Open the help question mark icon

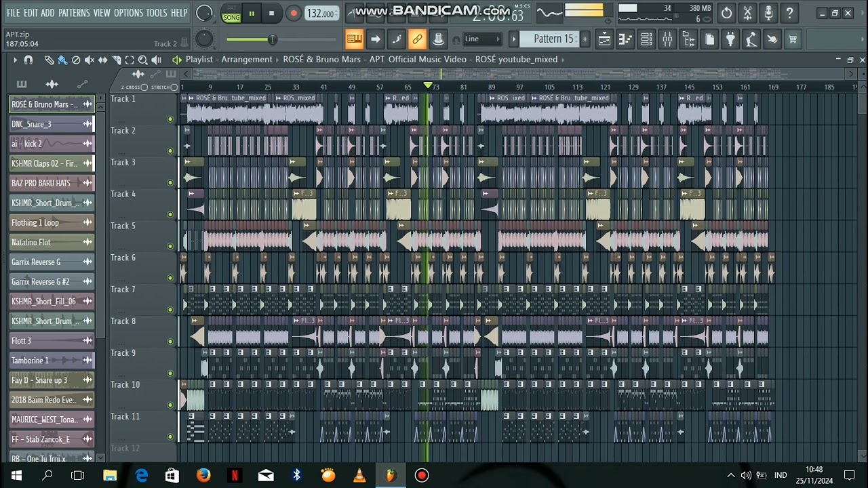click(x=789, y=13)
